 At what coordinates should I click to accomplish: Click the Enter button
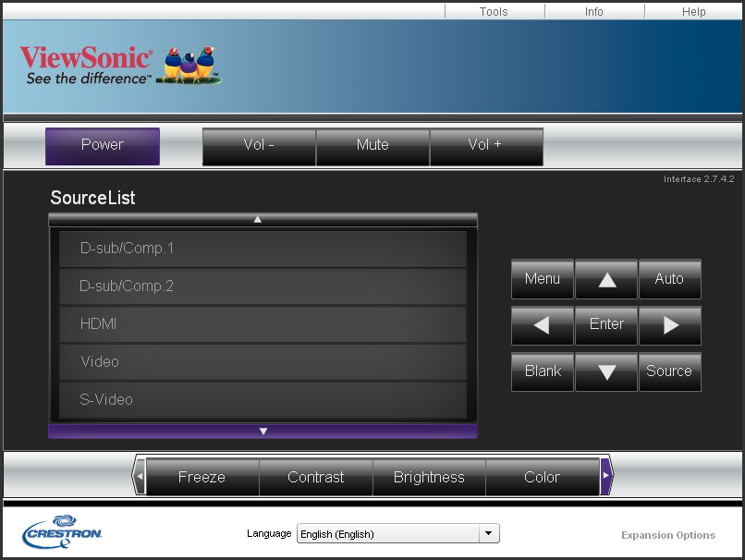click(606, 325)
